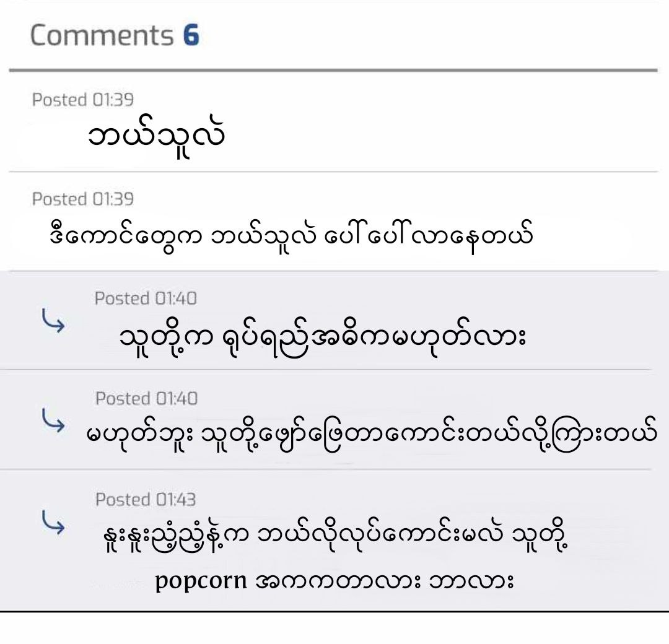Click the timestamp above the "ဘယ်သူလဲ" comment
This screenshot has height=644, width=669.
click(83, 99)
